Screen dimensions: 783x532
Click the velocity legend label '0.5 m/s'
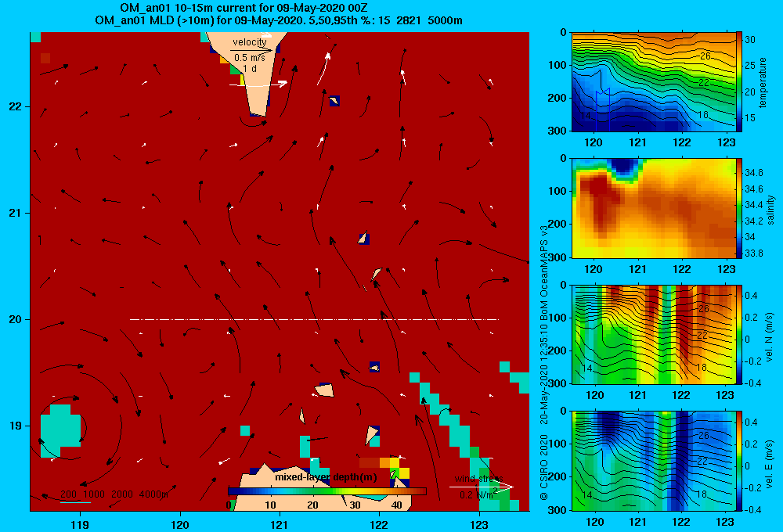249,58
